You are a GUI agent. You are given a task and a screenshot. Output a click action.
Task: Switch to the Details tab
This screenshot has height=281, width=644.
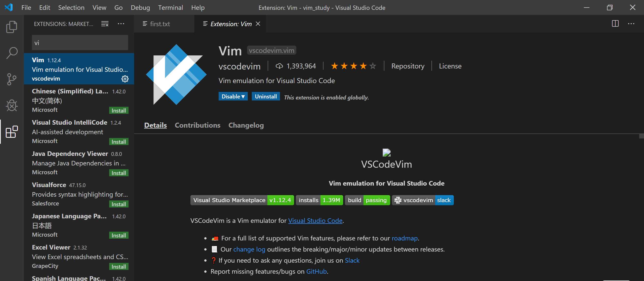(x=155, y=125)
